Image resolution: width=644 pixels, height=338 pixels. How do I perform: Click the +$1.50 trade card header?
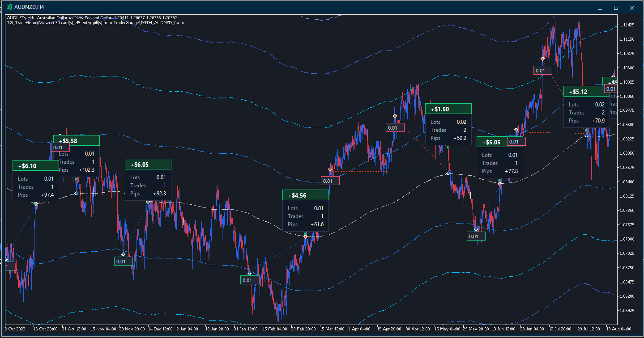(x=448, y=109)
